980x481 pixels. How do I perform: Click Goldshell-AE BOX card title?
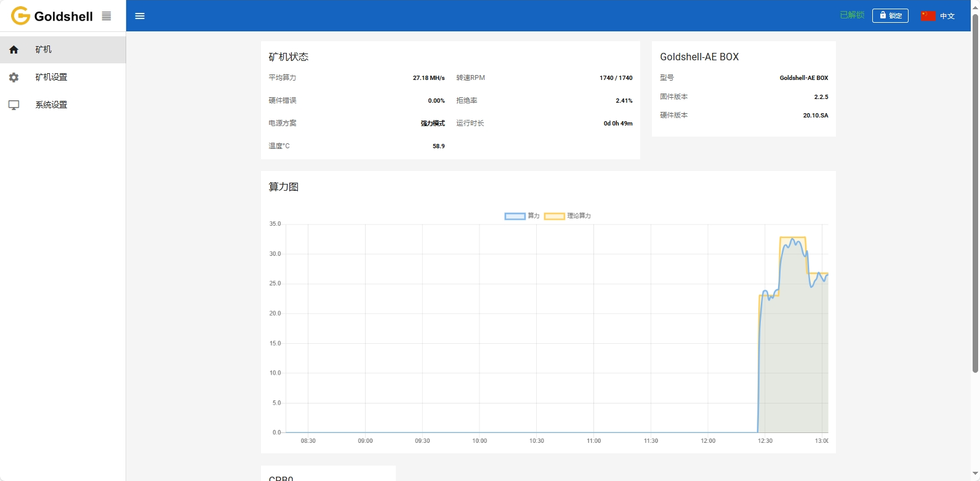[699, 57]
